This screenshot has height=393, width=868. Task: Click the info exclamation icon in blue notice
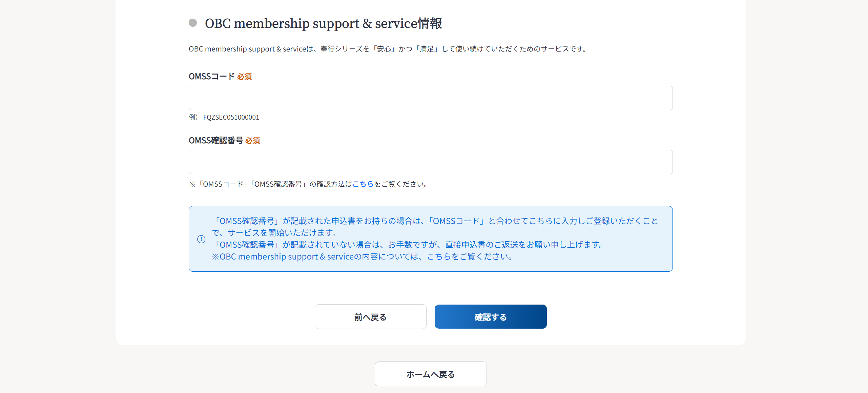201,239
